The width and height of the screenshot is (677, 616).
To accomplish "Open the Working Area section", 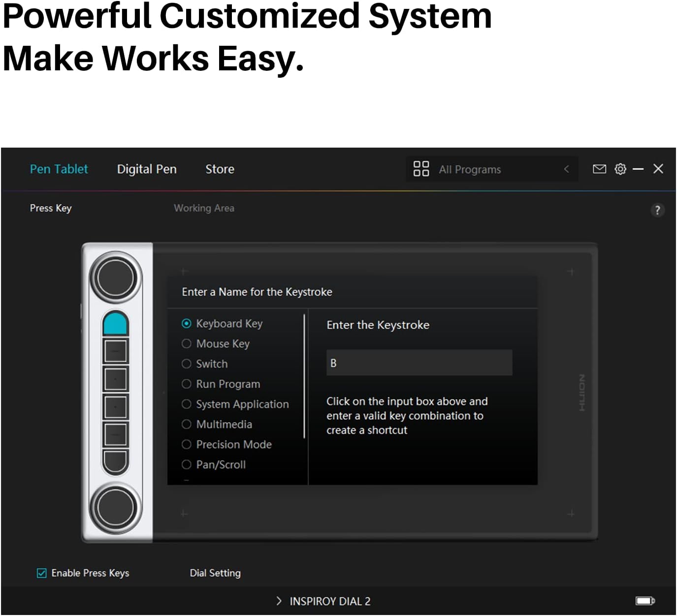I will point(204,208).
